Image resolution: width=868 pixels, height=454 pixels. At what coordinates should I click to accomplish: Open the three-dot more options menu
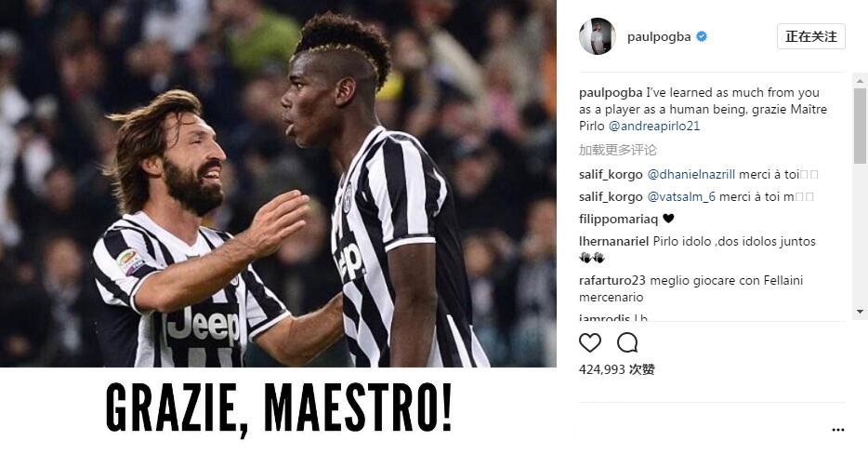(838, 430)
